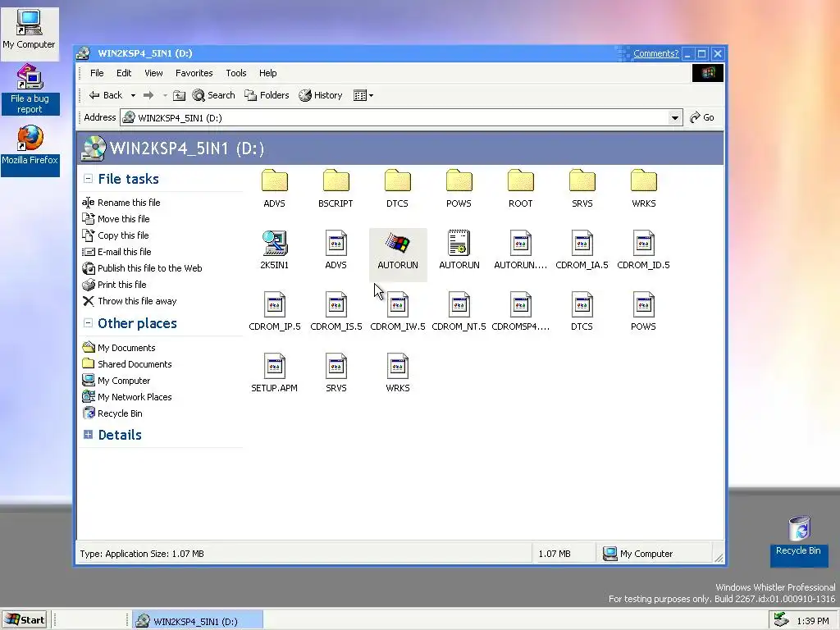The height and width of the screenshot is (630, 840).
Task: Click Print this file
Action: 114,285
